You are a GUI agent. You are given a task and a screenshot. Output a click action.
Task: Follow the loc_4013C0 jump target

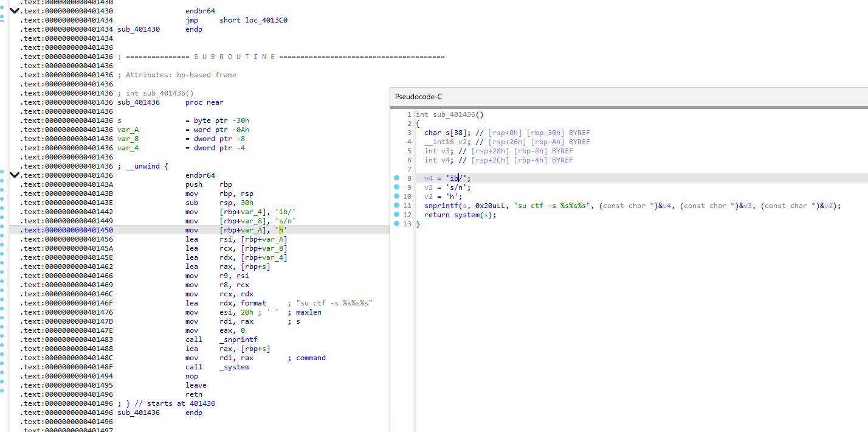point(266,20)
